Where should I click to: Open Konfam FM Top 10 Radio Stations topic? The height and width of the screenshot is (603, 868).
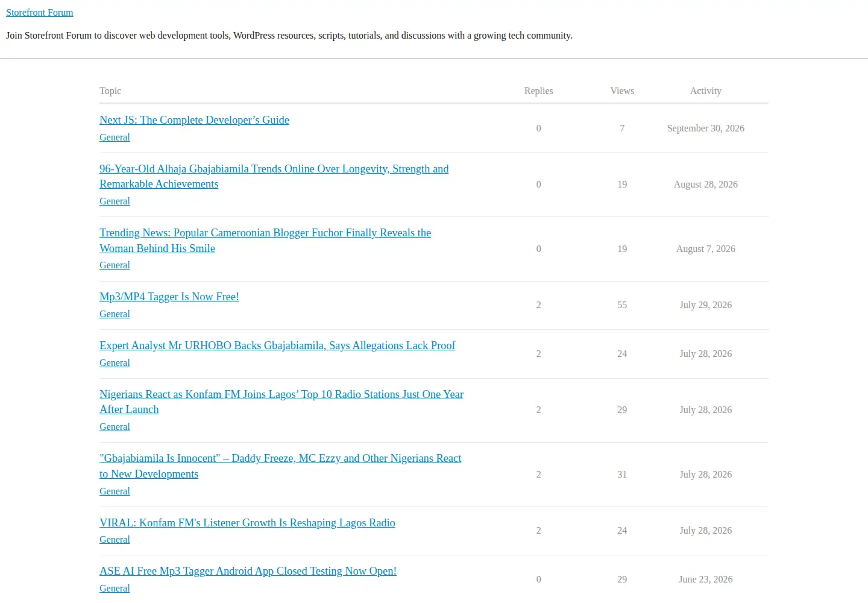281,402
